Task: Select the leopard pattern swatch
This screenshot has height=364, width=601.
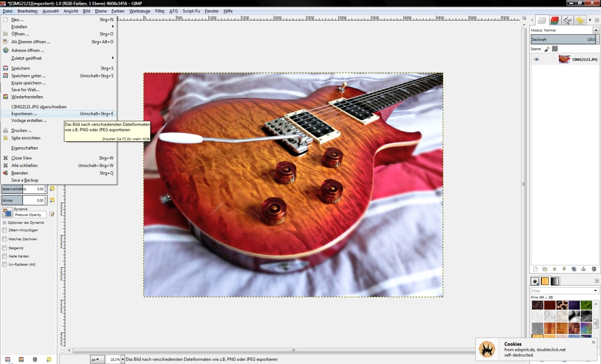Action: point(562,305)
